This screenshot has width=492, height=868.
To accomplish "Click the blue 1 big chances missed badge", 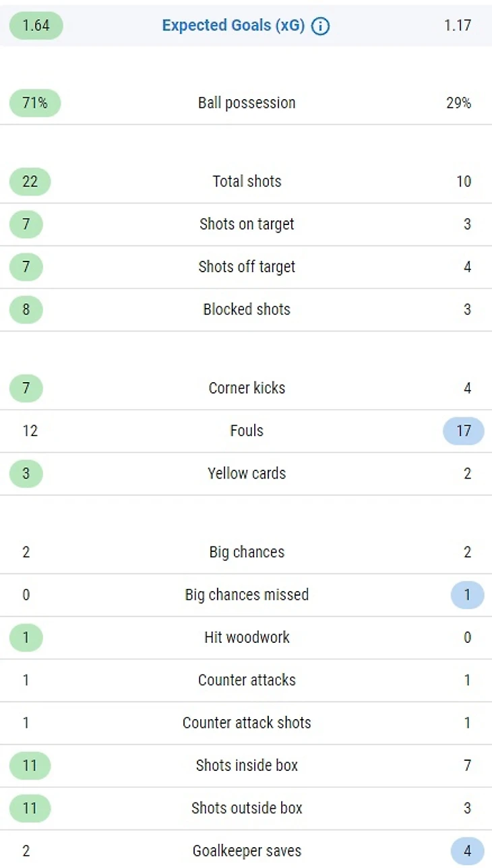I will click(x=467, y=595).
